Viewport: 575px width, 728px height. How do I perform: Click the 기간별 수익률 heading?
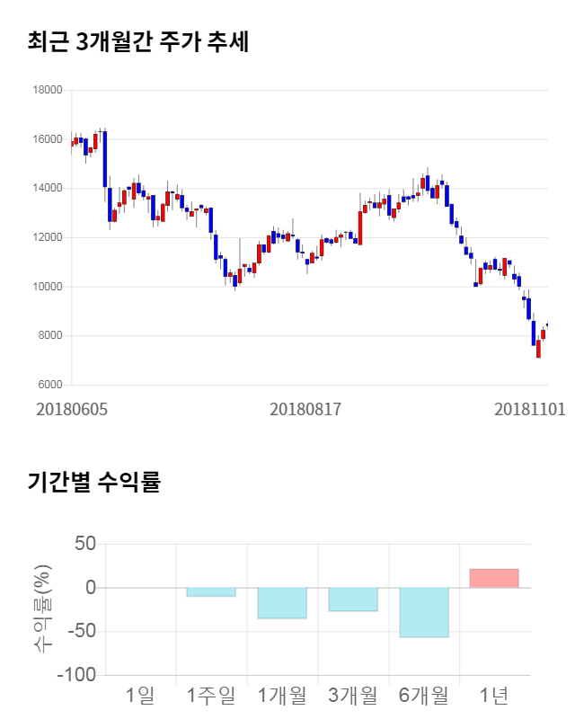pos(93,482)
